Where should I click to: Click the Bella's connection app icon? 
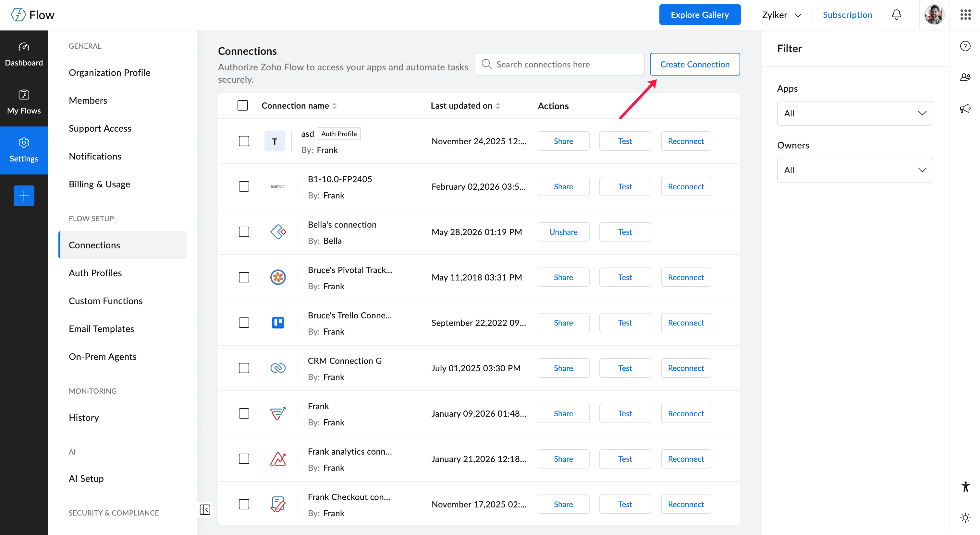point(278,232)
